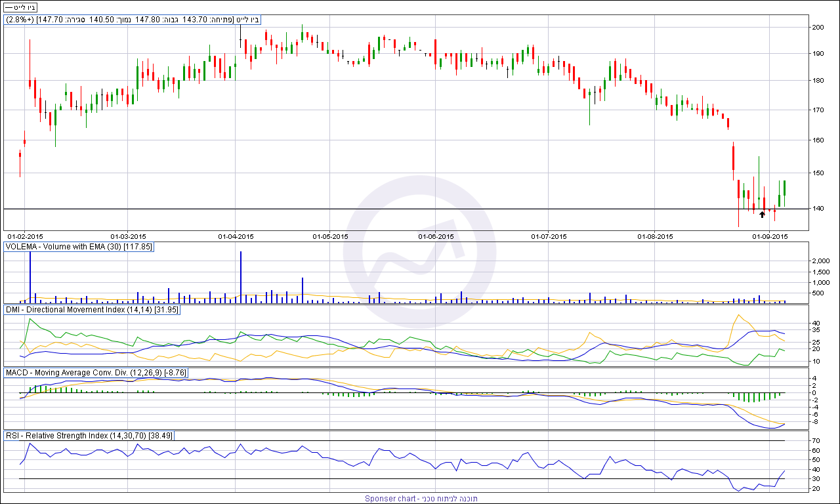Open the VOLEMA Volume with EMA panel label
Screen dimensions: 840x504
click(78, 247)
